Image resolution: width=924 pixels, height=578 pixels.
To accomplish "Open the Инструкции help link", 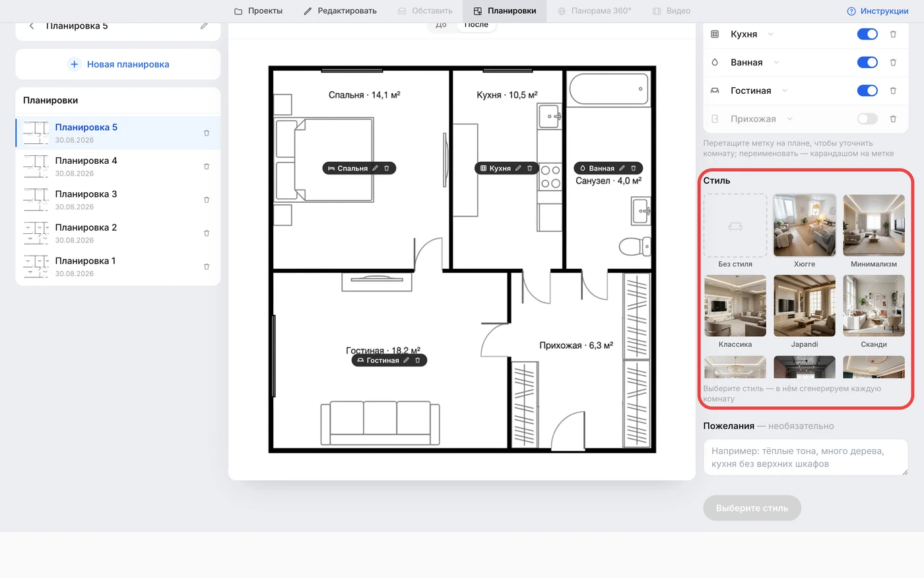I will [x=878, y=11].
